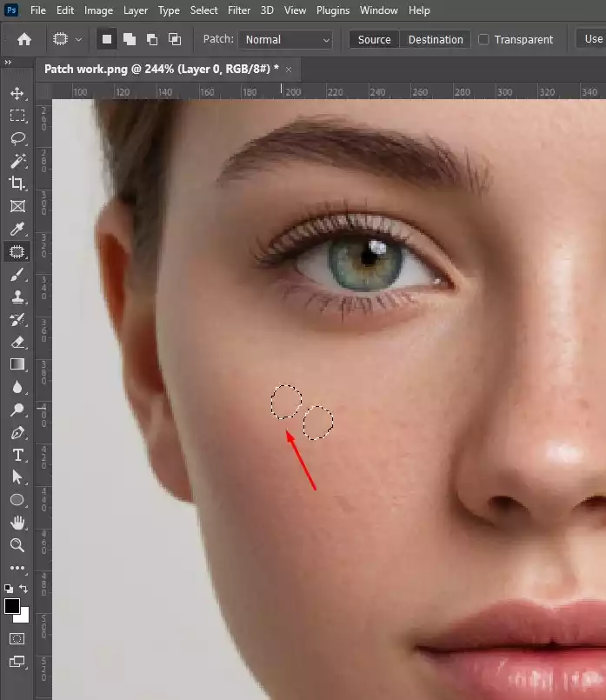
Task: Swap foreground and background colors
Action: tap(23, 589)
